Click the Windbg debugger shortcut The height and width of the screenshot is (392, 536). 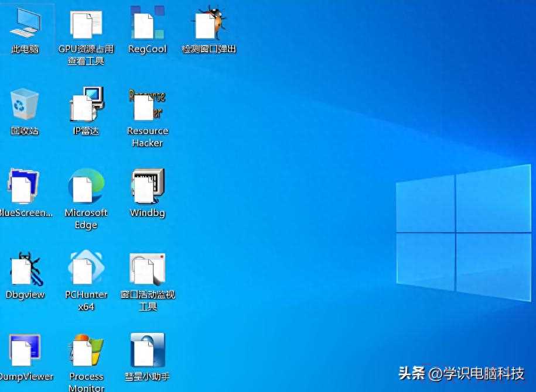point(147,187)
